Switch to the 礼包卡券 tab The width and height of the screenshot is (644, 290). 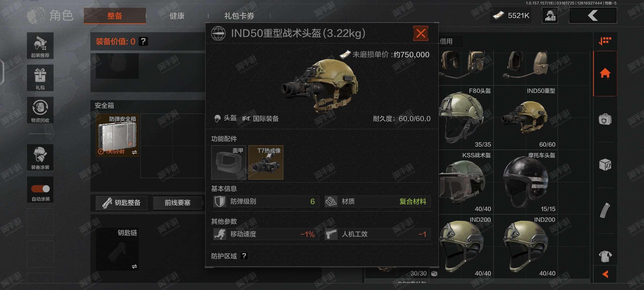click(x=239, y=16)
